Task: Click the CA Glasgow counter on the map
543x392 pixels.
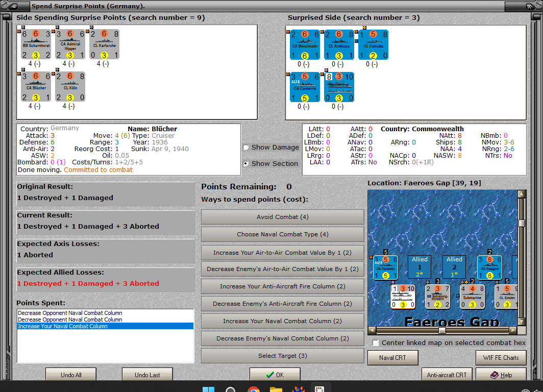Action: (489, 267)
